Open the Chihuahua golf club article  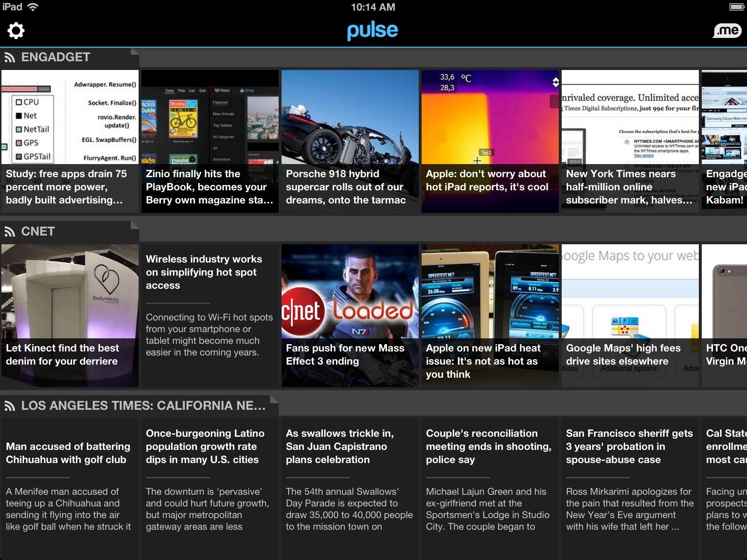[70, 489]
